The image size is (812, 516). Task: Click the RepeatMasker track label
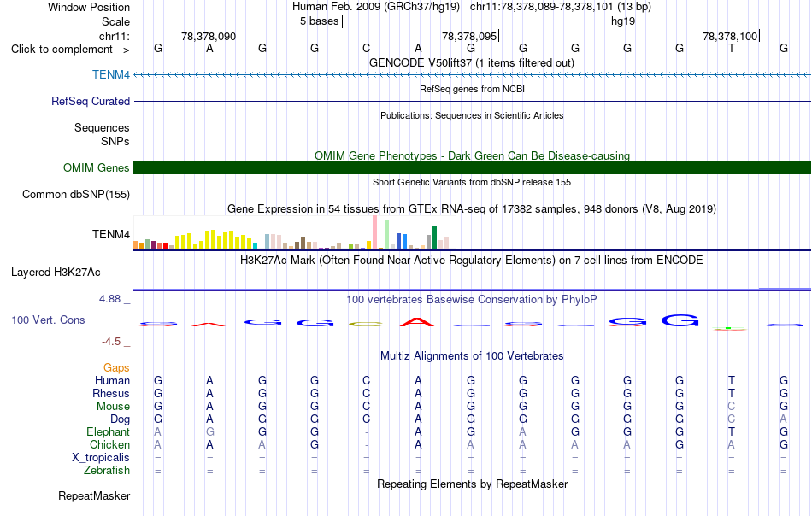tap(94, 495)
